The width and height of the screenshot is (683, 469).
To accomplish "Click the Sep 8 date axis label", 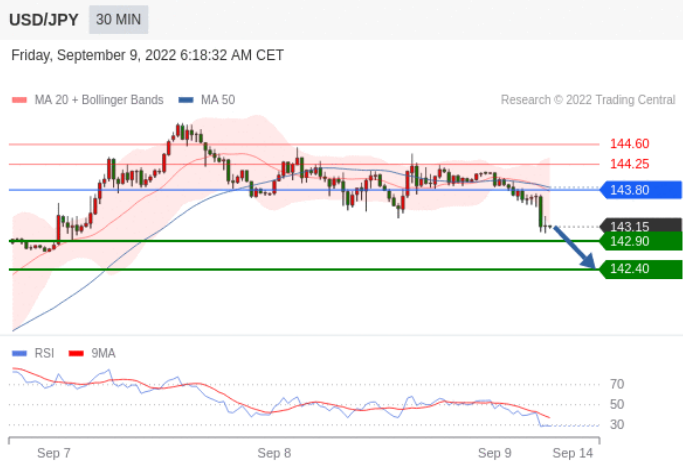I will click(274, 453).
